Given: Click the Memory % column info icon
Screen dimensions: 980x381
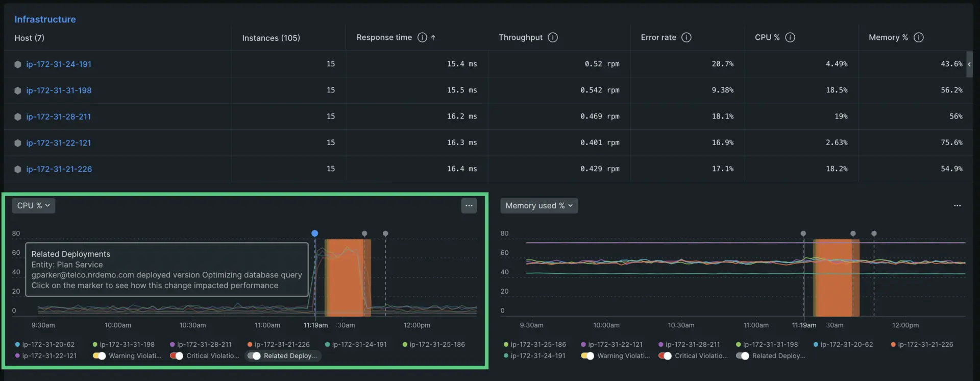Looking at the screenshot, I should pyautogui.click(x=918, y=37).
